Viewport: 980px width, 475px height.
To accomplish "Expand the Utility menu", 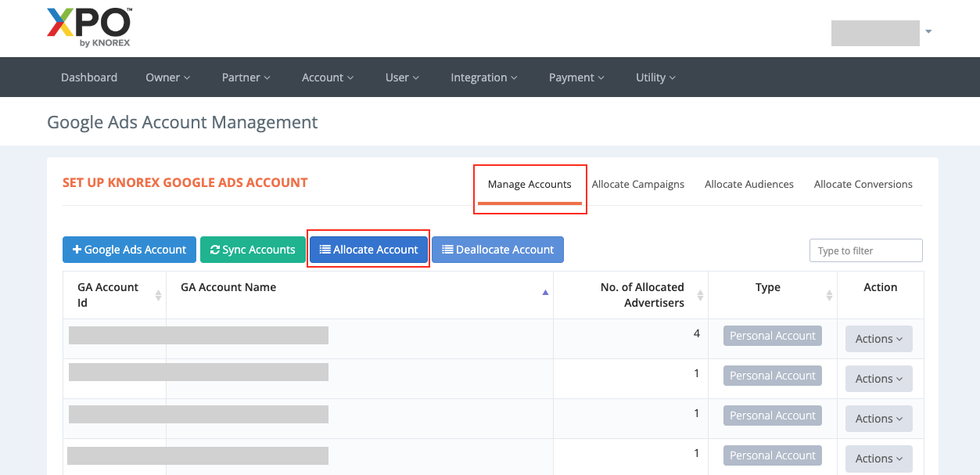I will click(x=655, y=77).
